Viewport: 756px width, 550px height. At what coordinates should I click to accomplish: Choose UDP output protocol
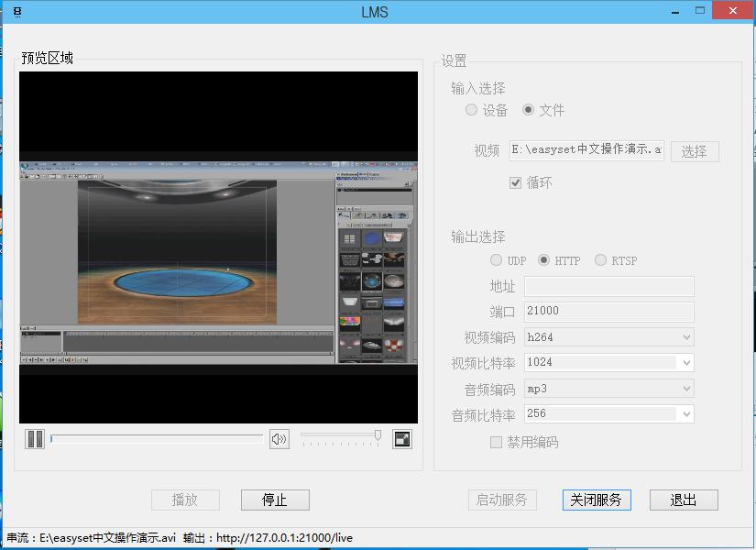click(x=497, y=260)
